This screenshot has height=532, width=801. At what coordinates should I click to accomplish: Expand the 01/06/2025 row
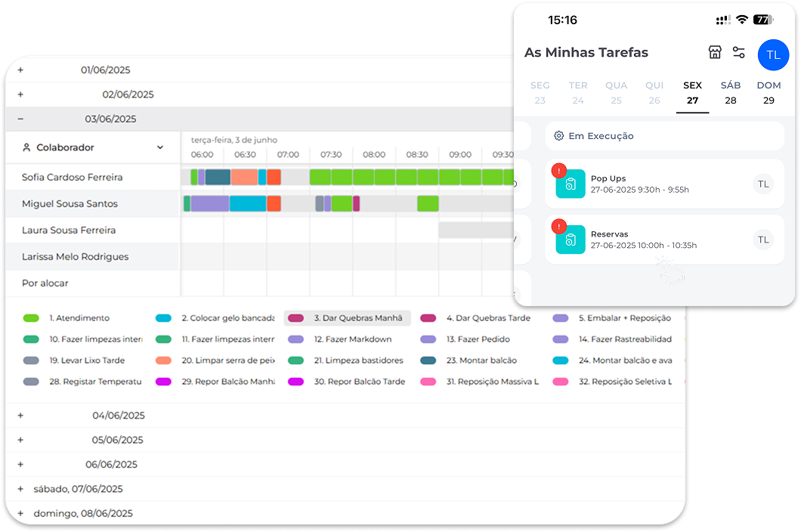(x=20, y=70)
